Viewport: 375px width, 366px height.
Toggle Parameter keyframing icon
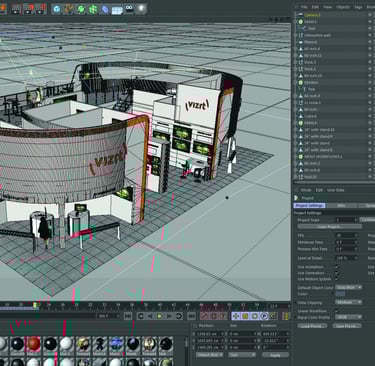[264, 316]
